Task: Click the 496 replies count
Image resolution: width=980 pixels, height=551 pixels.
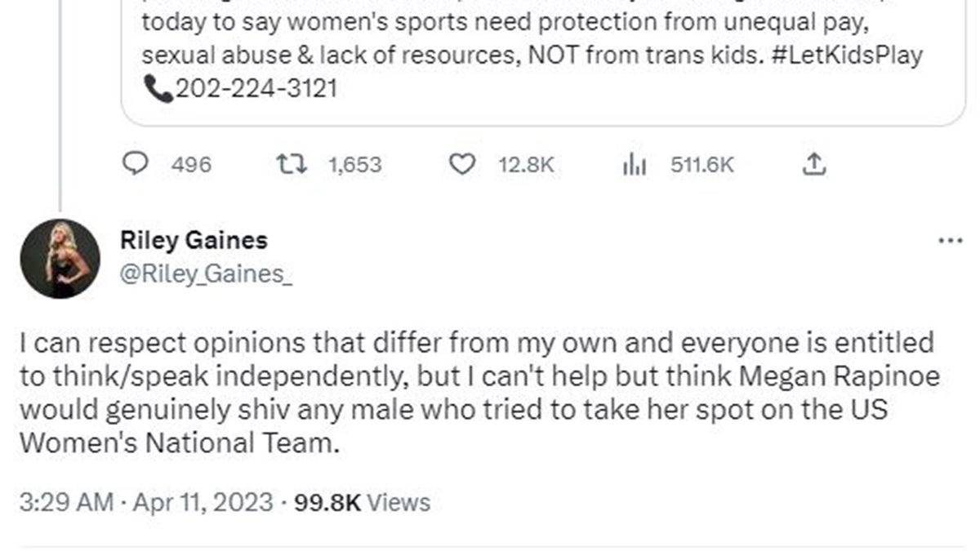Action: pyautogui.click(x=191, y=165)
